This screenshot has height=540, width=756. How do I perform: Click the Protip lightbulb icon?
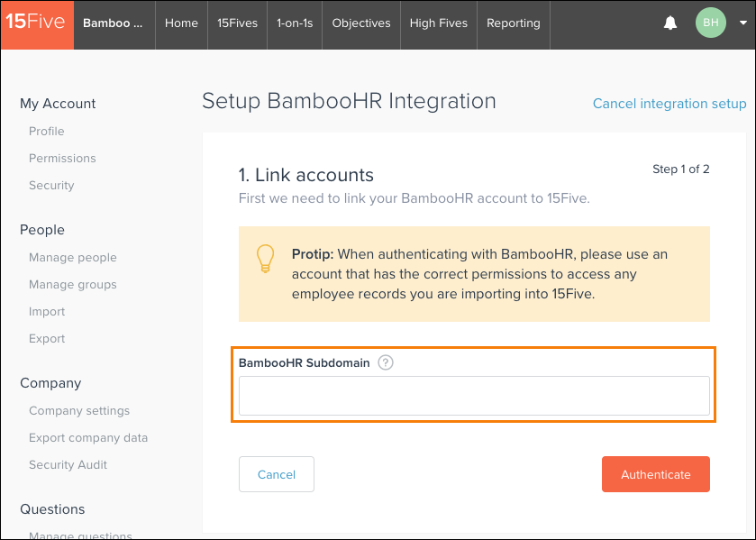265,259
